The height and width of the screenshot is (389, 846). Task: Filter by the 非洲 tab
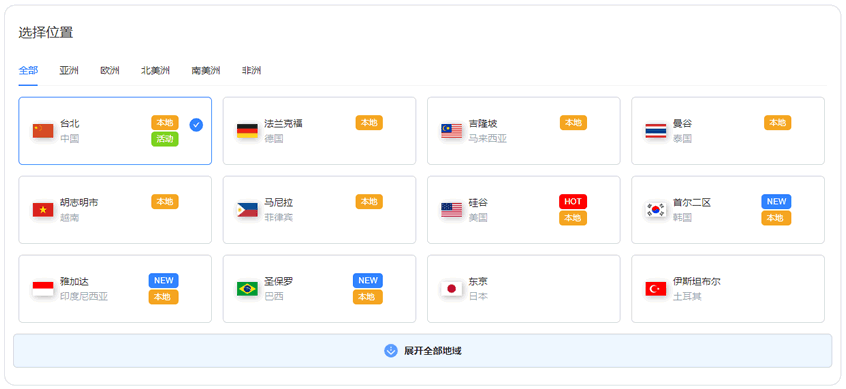(x=251, y=71)
